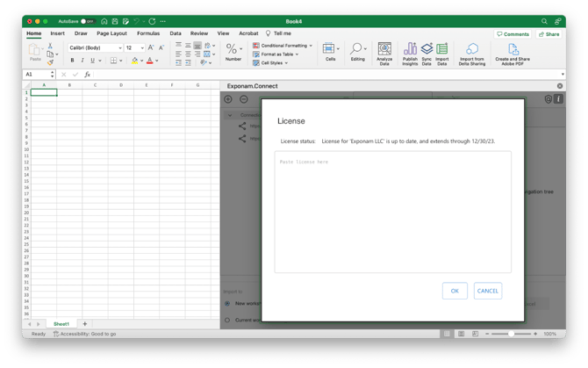Click OK in the License dialog

(x=455, y=291)
